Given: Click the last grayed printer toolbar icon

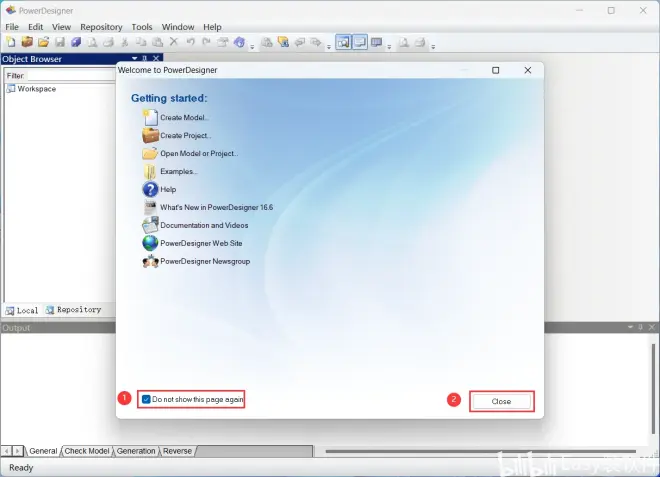Looking at the screenshot, I should [x=420, y=42].
